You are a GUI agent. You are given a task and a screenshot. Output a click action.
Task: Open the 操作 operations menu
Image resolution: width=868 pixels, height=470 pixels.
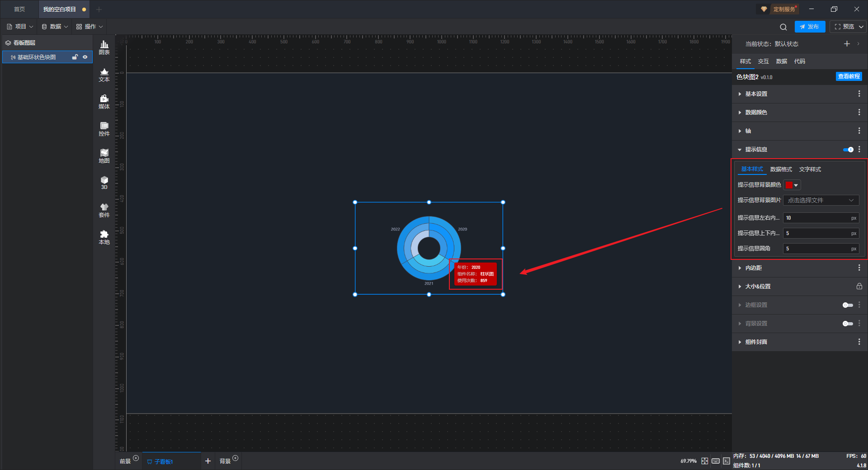90,27
